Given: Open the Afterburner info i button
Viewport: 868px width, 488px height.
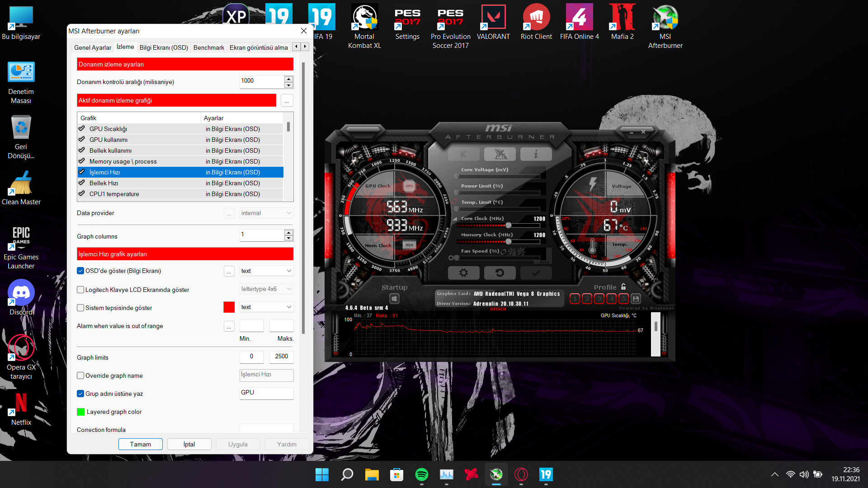Looking at the screenshot, I should [536, 154].
